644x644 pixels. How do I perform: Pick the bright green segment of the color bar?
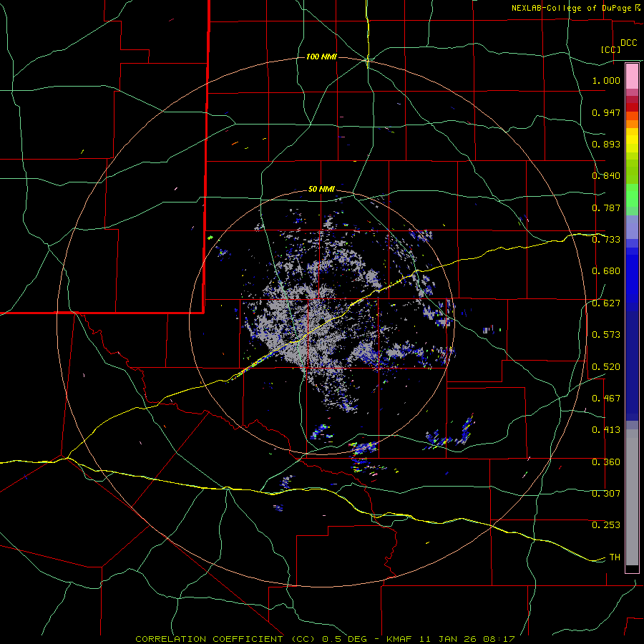click(632, 195)
